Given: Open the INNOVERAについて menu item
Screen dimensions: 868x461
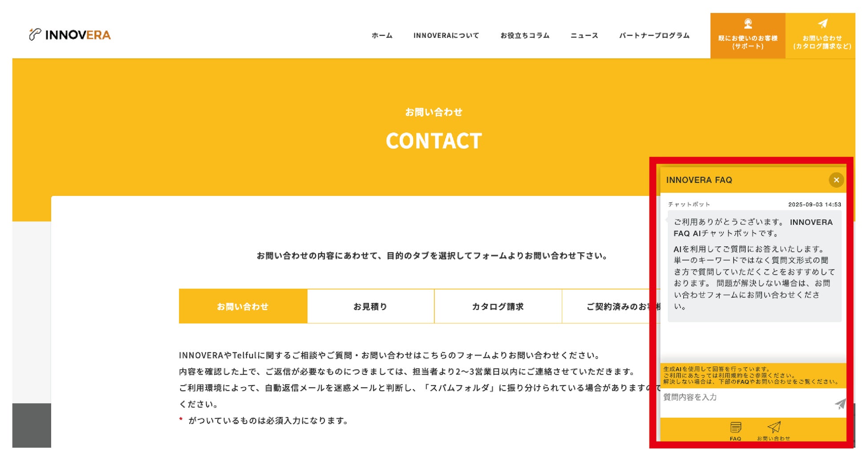Looking at the screenshot, I should (x=446, y=36).
